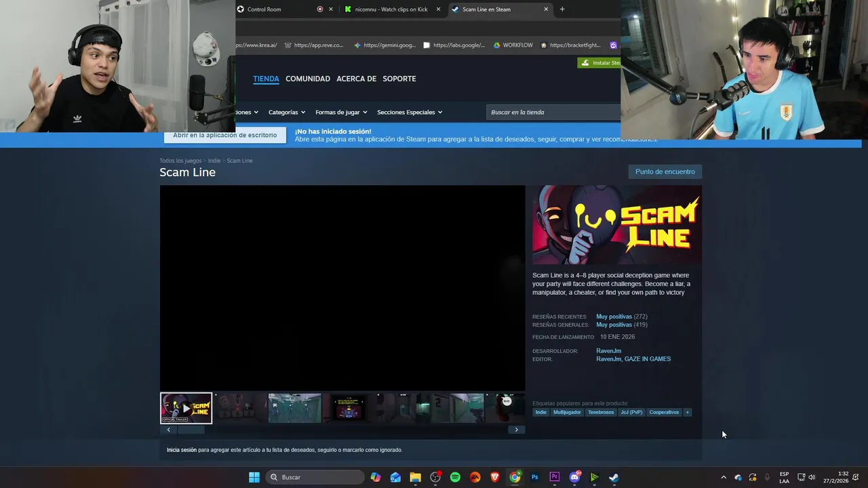Click in the Buscar en la tienda field
Image resolution: width=868 pixels, height=488 pixels.
[x=553, y=113]
